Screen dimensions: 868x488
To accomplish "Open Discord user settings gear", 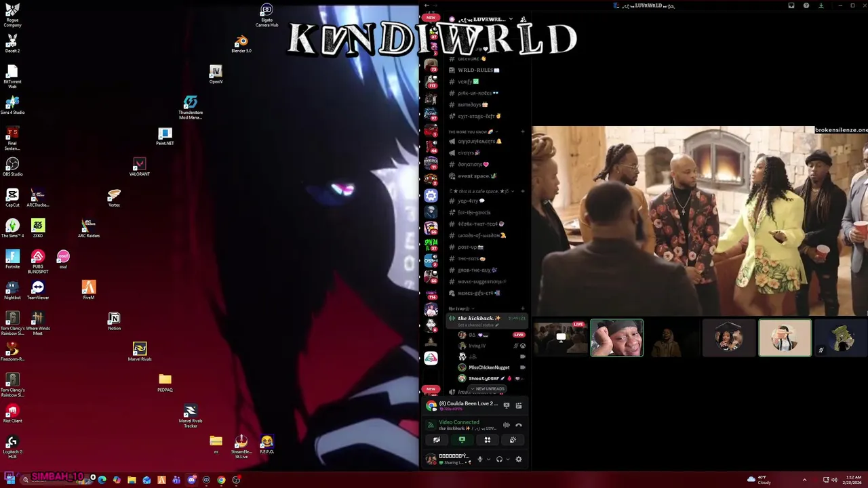I will (519, 460).
